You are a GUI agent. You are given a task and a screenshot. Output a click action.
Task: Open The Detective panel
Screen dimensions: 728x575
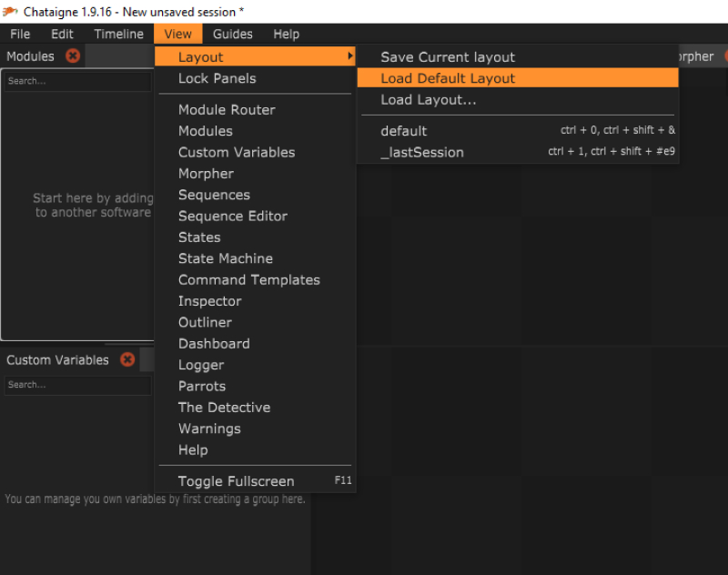tap(224, 408)
